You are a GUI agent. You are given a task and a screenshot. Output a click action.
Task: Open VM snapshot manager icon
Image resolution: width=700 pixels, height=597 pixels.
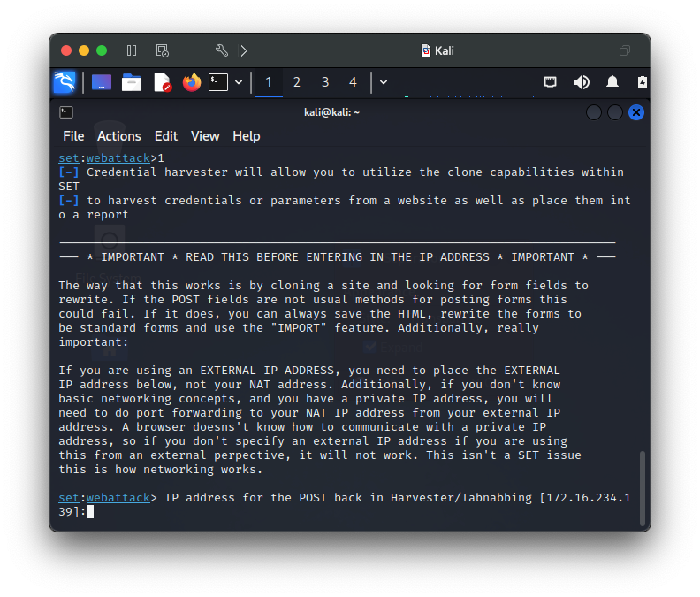[x=163, y=50]
